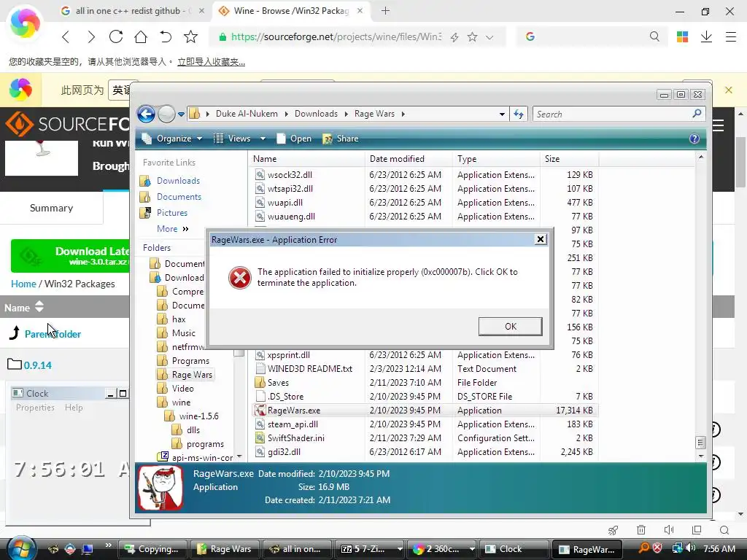
Task: Open the 0.9.14 folder link
Action: (38, 365)
